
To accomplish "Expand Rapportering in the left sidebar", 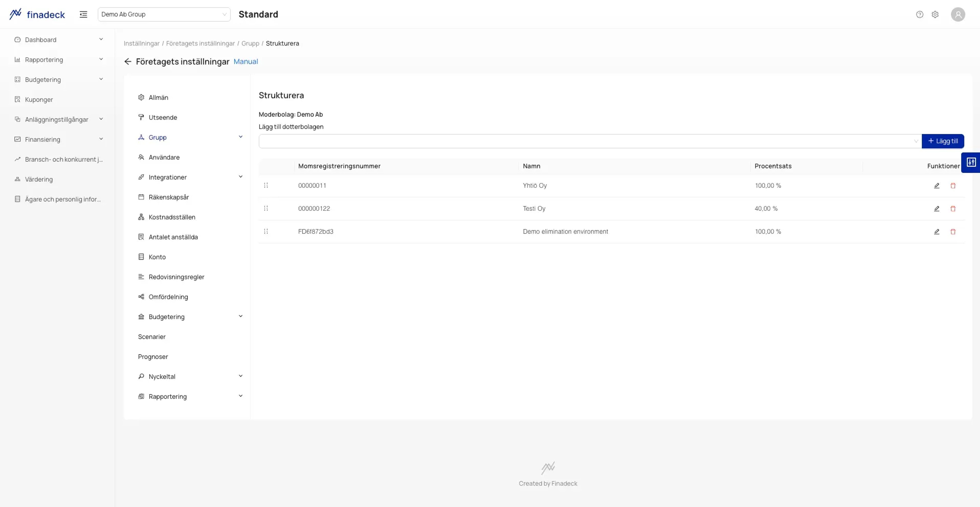I will coord(59,60).
